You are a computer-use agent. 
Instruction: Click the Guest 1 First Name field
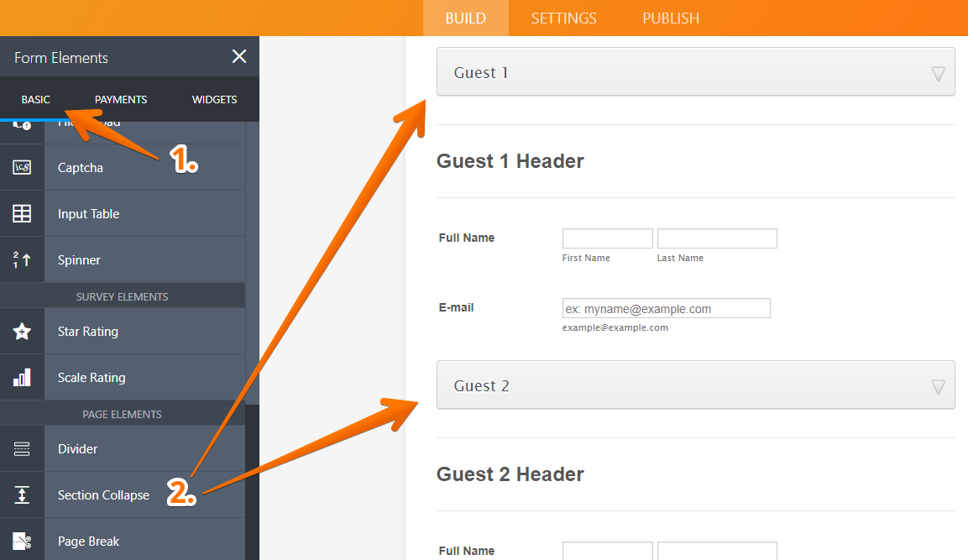pyautogui.click(x=607, y=238)
